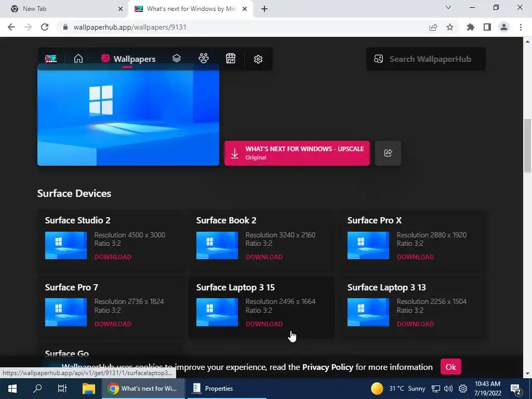Download the Surface Laptop 3 13 wallpaper
Image resolution: width=532 pixels, height=399 pixels.
point(415,324)
